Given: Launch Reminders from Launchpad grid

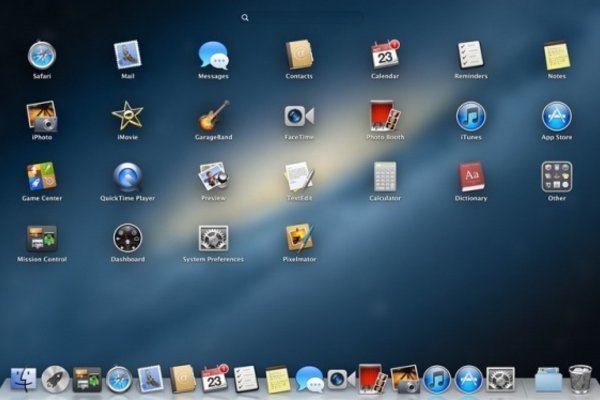Looking at the screenshot, I should tap(471, 56).
